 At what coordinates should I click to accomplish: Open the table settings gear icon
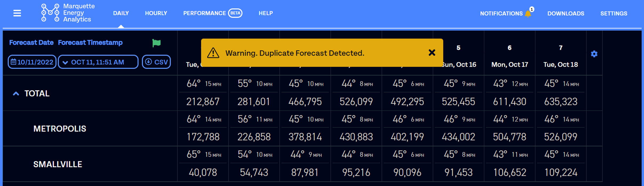(594, 54)
